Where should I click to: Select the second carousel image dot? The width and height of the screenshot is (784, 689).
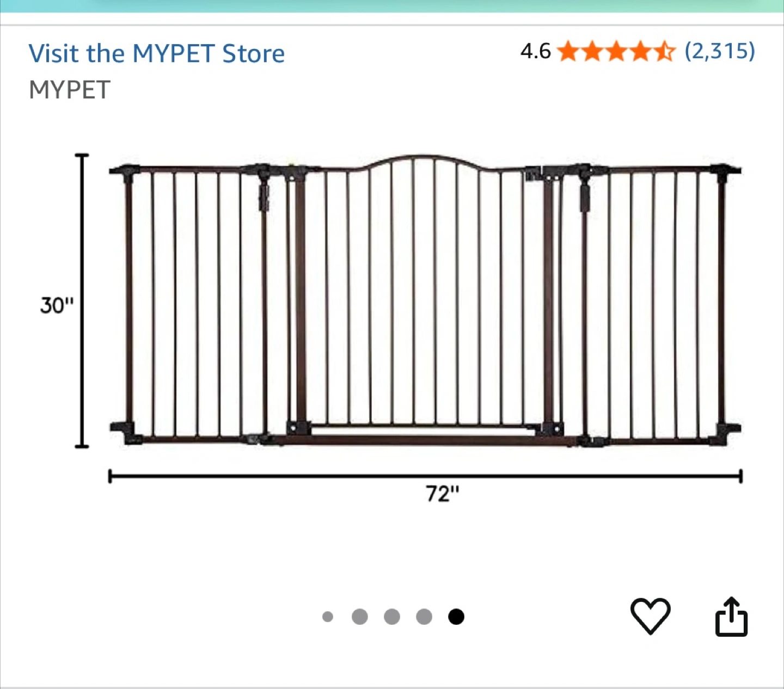(360, 617)
